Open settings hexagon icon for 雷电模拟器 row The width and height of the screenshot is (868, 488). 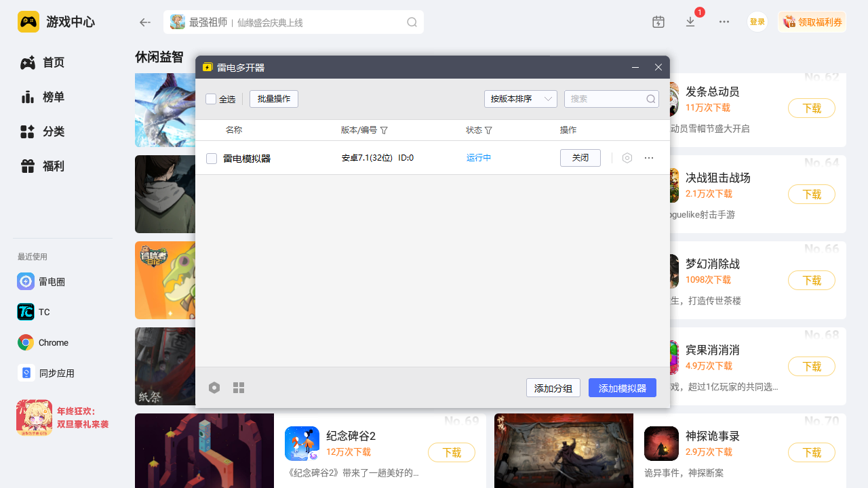click(x=627, y=158)
